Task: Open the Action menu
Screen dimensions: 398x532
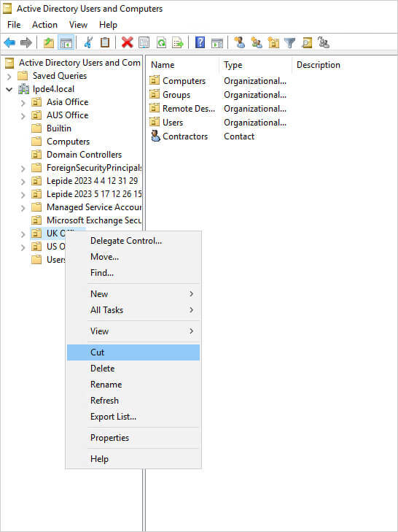Action: pyautogui.click(x=44, y=25)
